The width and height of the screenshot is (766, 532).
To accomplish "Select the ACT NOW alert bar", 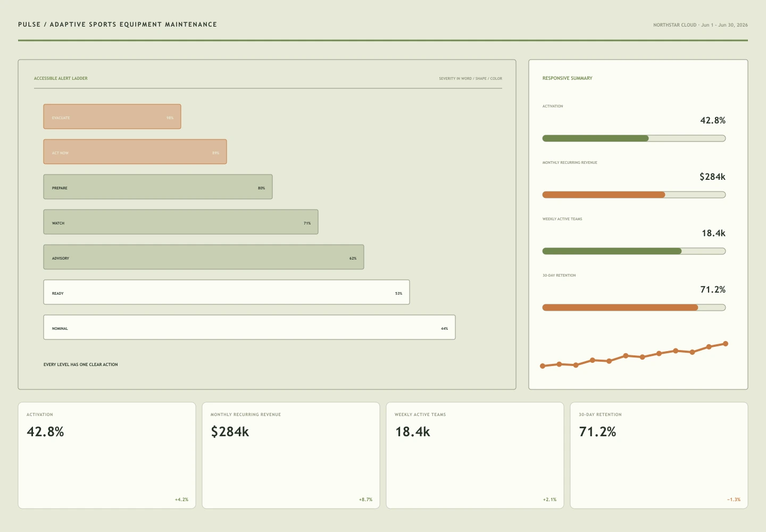I will [135, 152].
